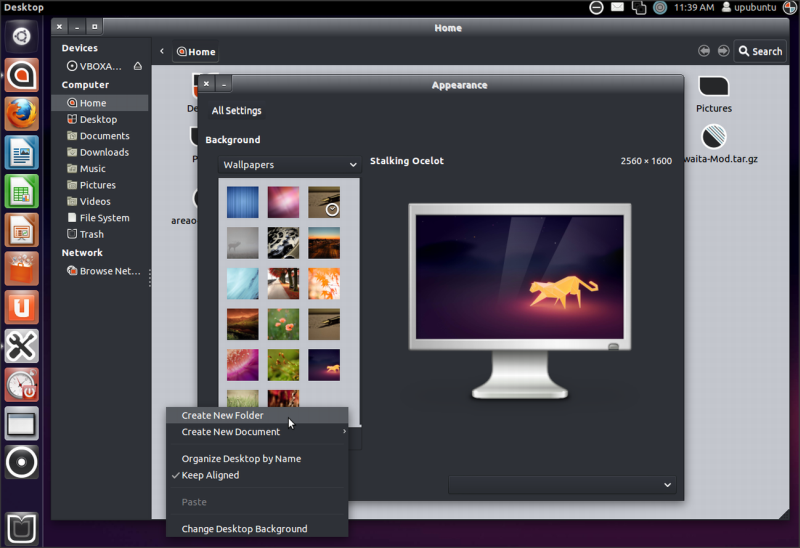800x548 pixels.
Task: Open File System in sidebar
Action: [100, 218]
